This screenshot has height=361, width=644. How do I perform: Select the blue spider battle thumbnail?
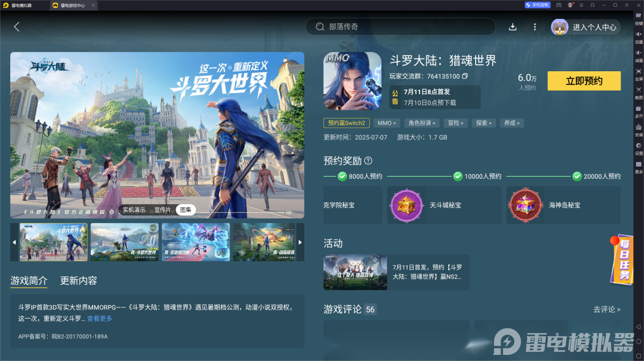(196, 242)
